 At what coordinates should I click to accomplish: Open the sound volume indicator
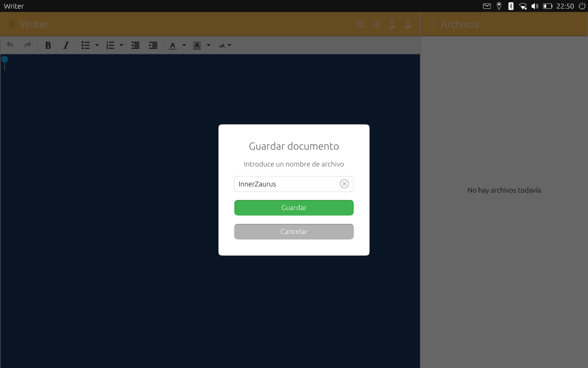(x=535, y=6)
